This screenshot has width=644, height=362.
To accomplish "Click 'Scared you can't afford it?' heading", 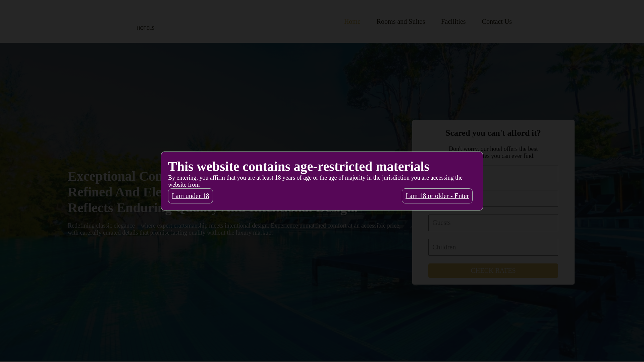I will point(493,133).
